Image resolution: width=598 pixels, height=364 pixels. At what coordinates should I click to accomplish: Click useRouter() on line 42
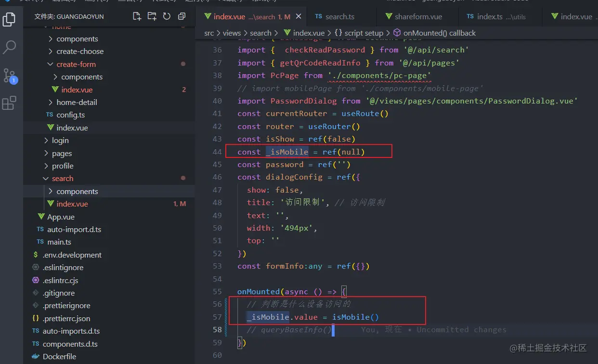(334, 127)
